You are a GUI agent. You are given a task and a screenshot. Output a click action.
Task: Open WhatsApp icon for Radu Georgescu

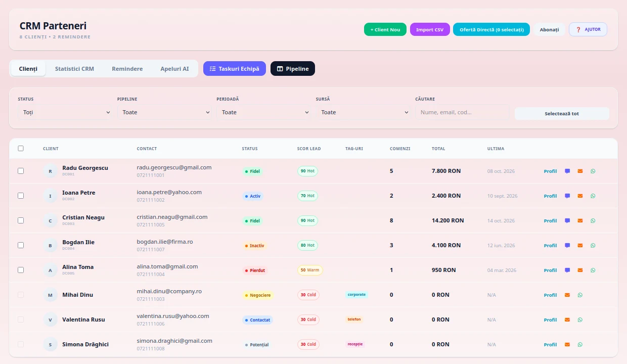(593, 171)
